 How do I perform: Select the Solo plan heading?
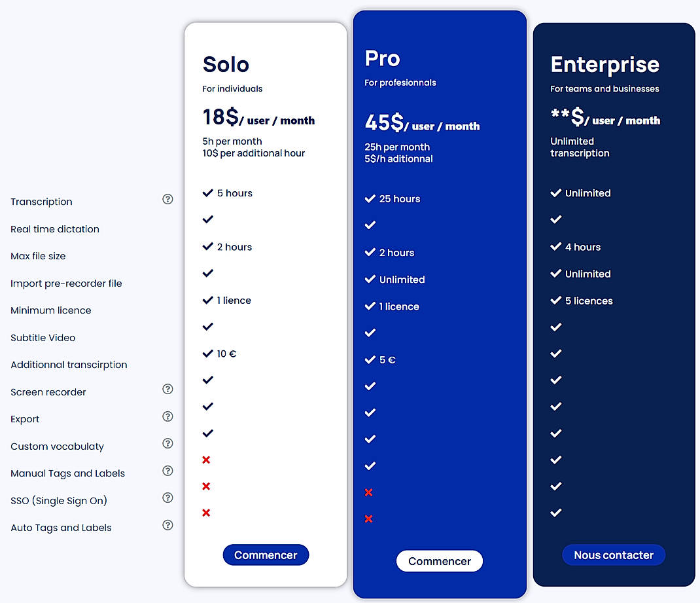[x=226, y=64]
